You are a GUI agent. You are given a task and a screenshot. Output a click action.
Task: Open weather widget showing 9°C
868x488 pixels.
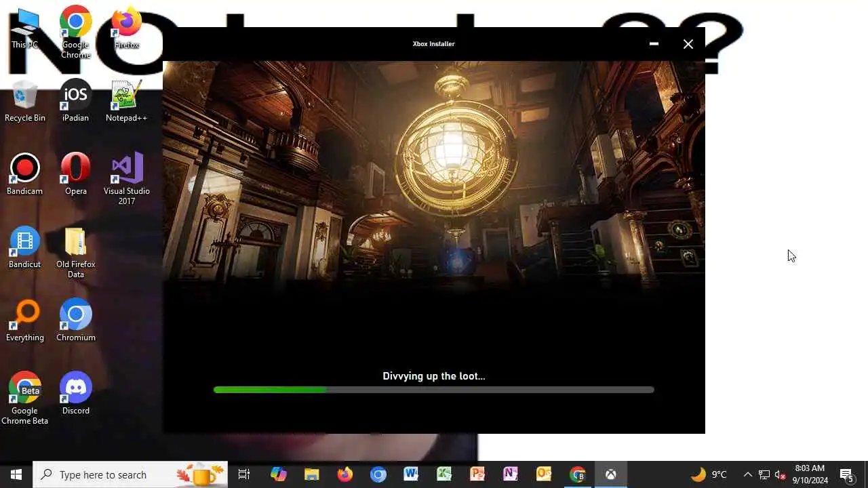(x=709, y=474)
